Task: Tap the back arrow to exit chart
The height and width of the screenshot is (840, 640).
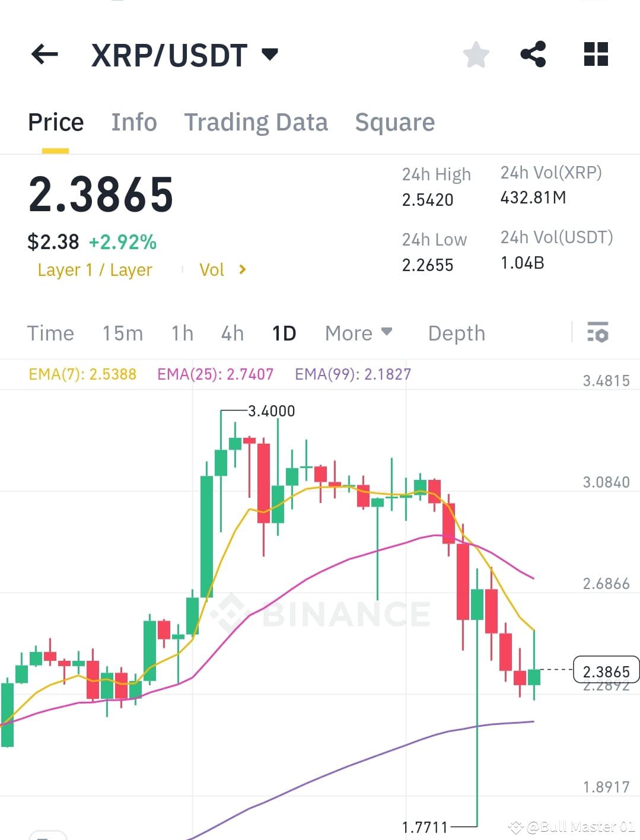Action: tap(44, 55)
